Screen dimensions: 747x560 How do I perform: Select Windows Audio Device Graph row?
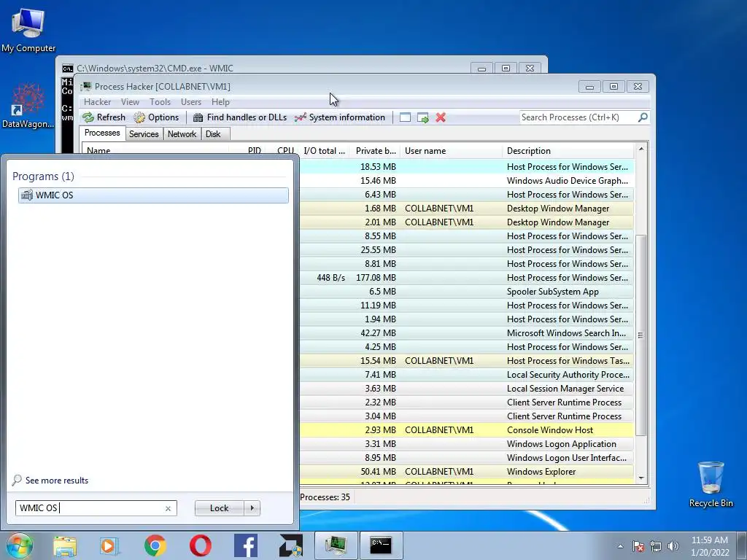[x=467, y=181]
